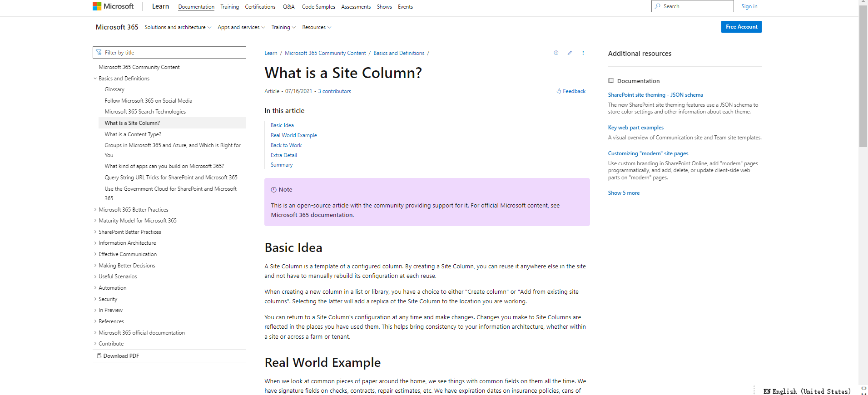
Task: Open Events in top navigation
Action: tap(405, 7)
